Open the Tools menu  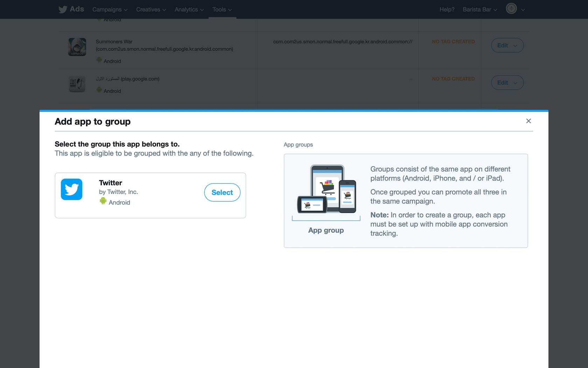pos(222,9)
